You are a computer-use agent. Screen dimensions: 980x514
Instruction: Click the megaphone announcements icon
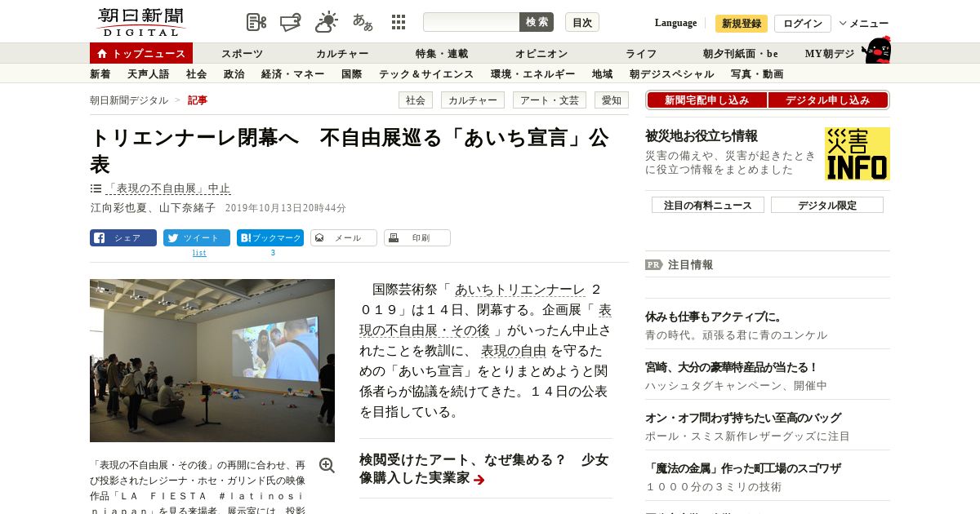pyautogui.click(x=291, y=22)
